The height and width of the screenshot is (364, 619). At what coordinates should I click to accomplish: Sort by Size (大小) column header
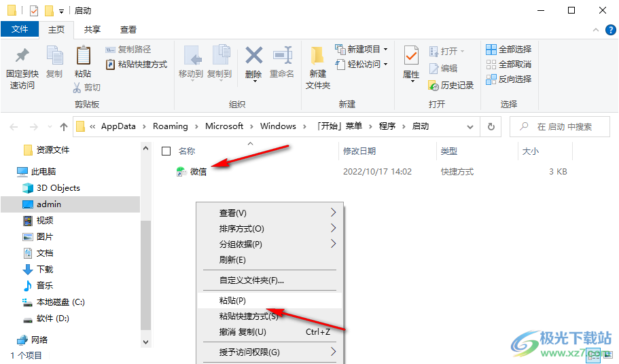coord(530,151)
